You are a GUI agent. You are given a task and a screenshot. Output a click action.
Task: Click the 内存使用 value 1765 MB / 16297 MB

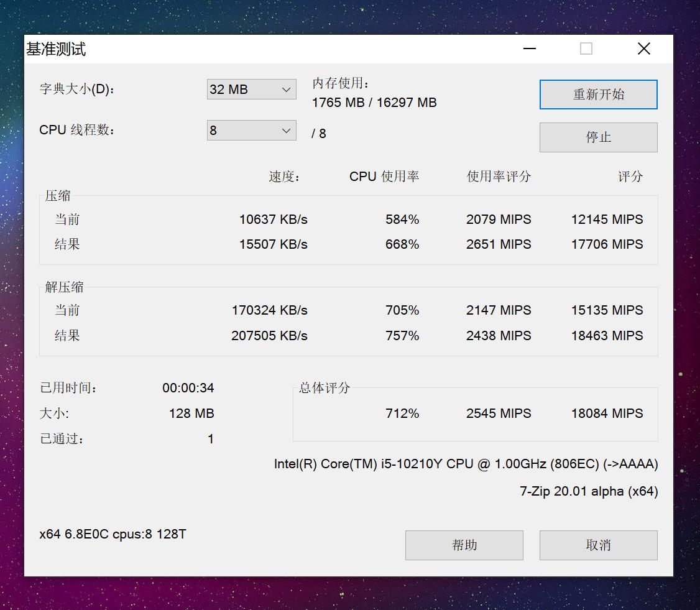374,103
